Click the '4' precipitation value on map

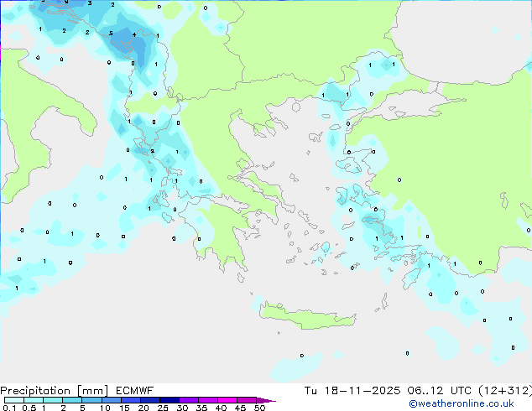coord(134,34)
